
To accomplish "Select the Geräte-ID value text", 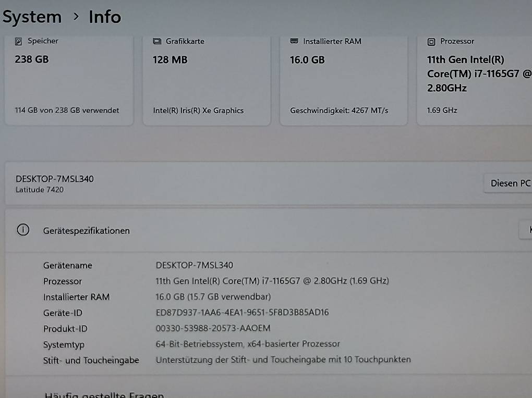I will pyautogui.click(x=243, y=312).
